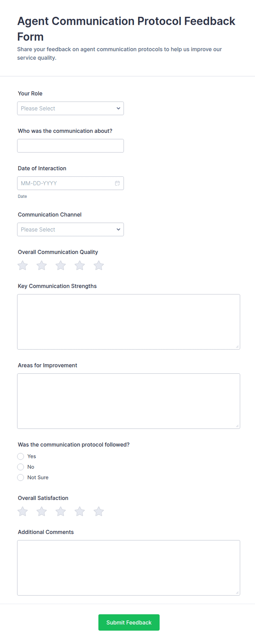Select fifth star for Overall Communication Quality

(x=99, y=265)
